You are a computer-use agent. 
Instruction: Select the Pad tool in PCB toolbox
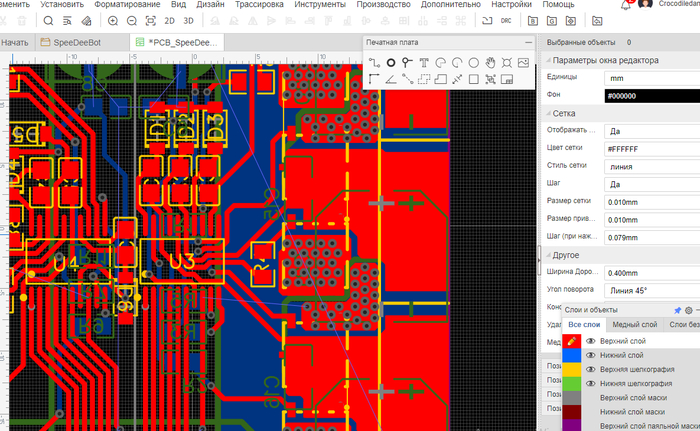pos(391,63)
